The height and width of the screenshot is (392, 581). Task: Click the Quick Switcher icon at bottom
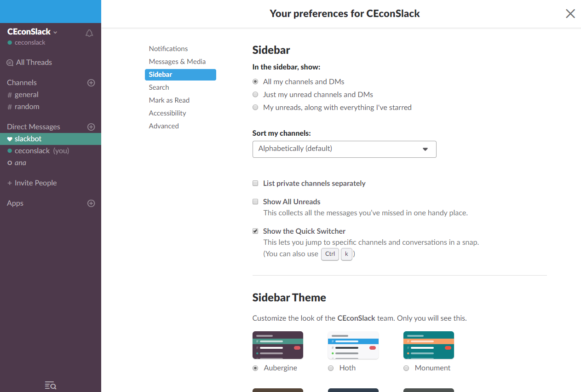[51, 386]
